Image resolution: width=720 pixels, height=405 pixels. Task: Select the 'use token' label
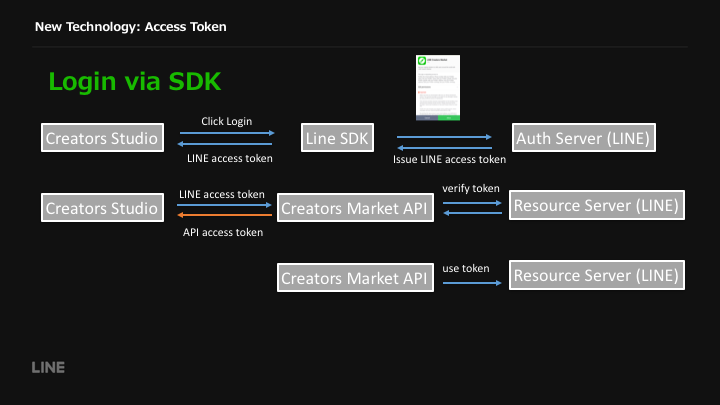[466, 268]
